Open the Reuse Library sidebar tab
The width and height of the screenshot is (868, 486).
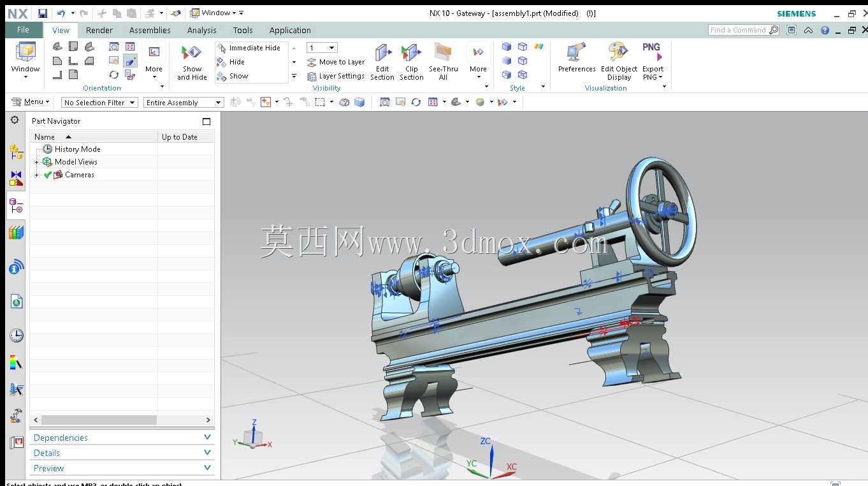[x=16, y=233]
